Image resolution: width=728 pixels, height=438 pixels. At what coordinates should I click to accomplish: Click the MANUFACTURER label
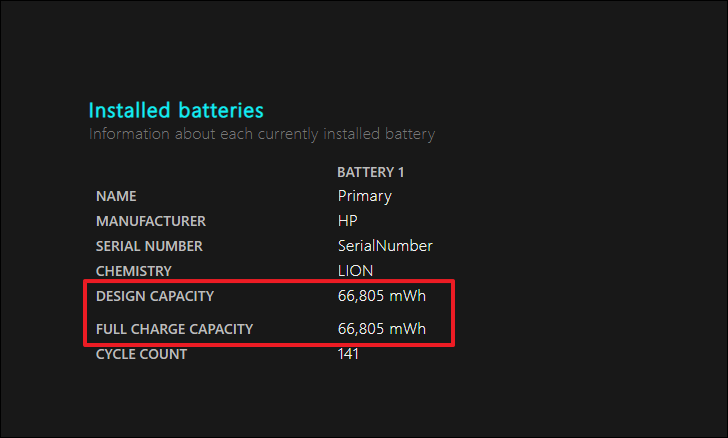click(151, 221)
